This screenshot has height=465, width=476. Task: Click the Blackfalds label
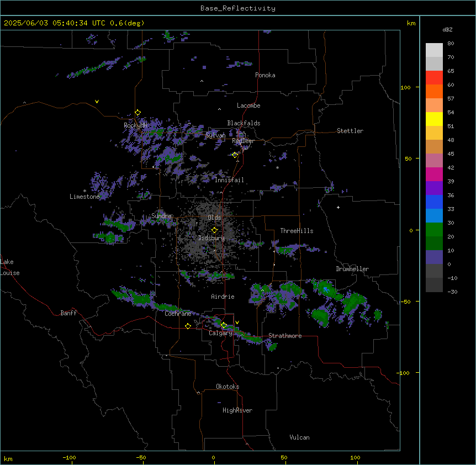click(244, 123)
